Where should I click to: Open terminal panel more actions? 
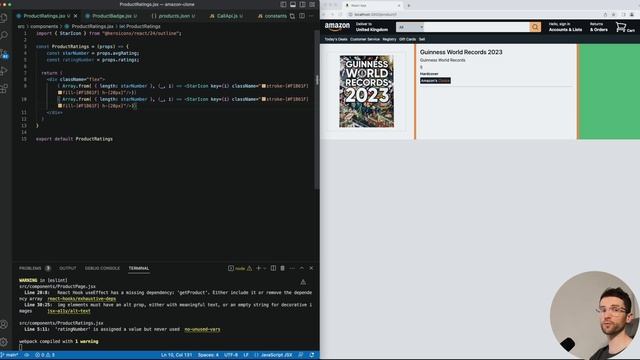[x=292, y=268]
